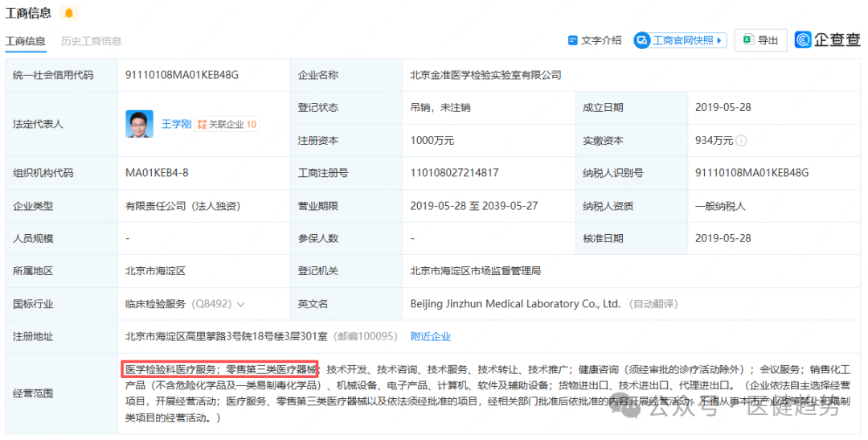
Task: Click approval date beside 核准日期
Action: 723,238
